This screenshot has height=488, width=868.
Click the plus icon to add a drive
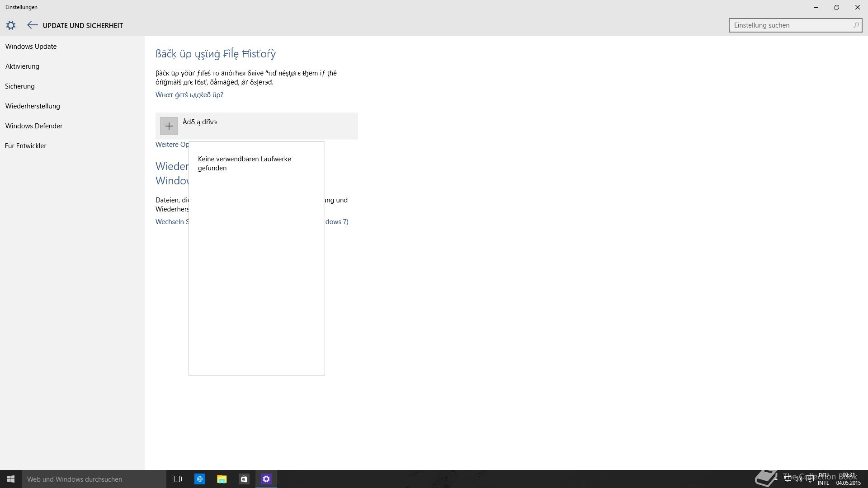click(169, 126)
